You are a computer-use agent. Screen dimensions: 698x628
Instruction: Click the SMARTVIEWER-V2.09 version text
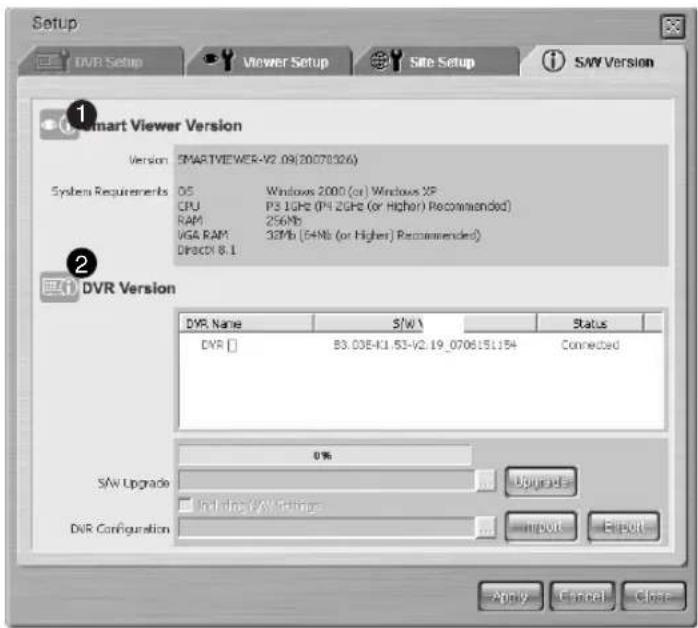pyautogui.click(x=268, y=159)
